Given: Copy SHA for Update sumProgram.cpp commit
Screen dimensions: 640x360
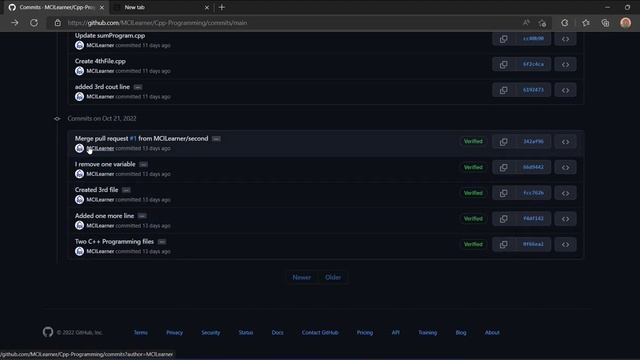Looking at the screenshot, I should click(503, 39).
